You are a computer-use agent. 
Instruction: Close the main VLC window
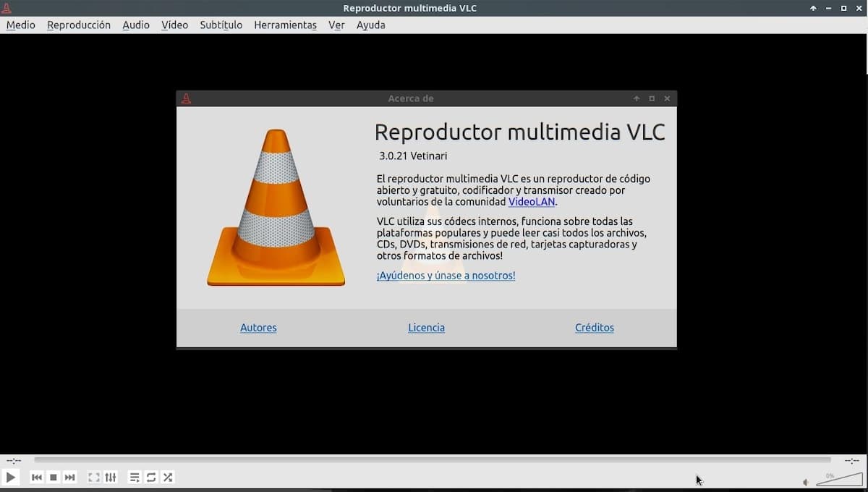click(x=859, y=8)
